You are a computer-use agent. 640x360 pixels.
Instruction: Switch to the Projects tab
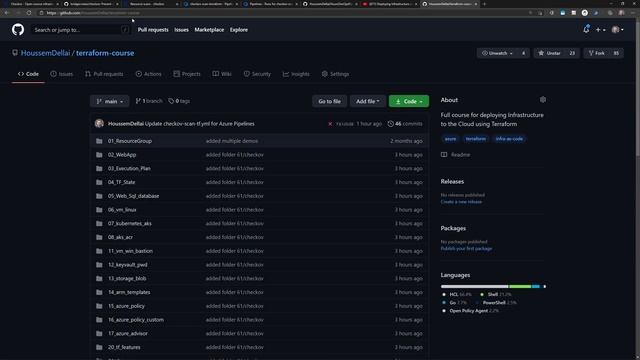point(187,74)
